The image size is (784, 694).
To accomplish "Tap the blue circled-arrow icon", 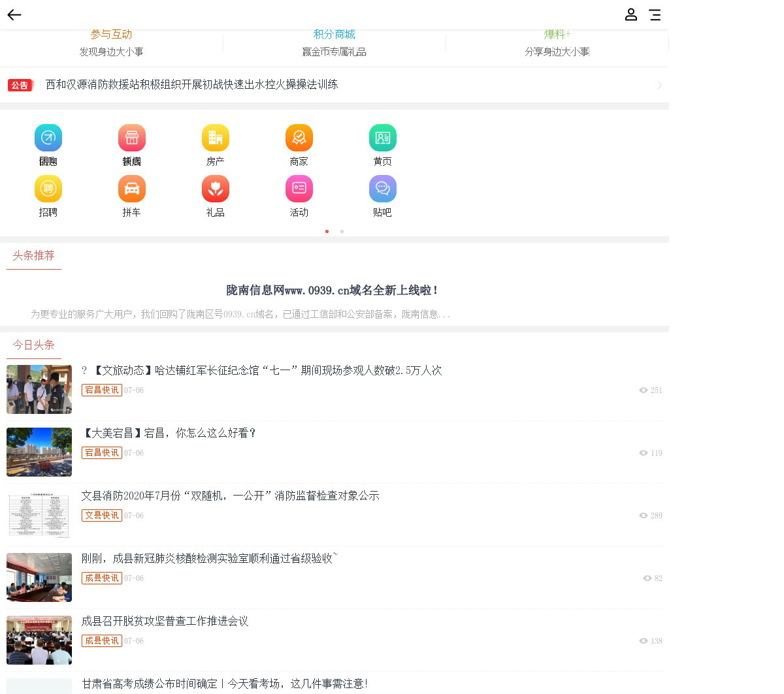I will coord(48,138).
